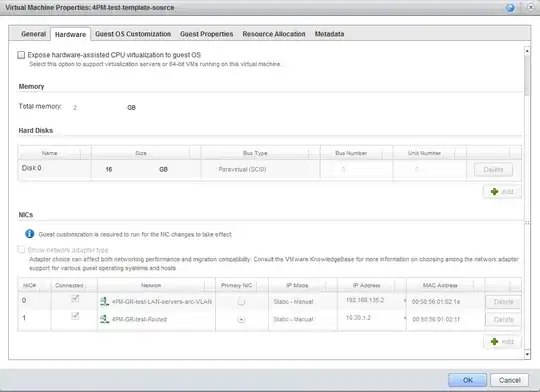Click the Connected column header
The height and width of the screenshot is (392, 540).
(69, 285)
